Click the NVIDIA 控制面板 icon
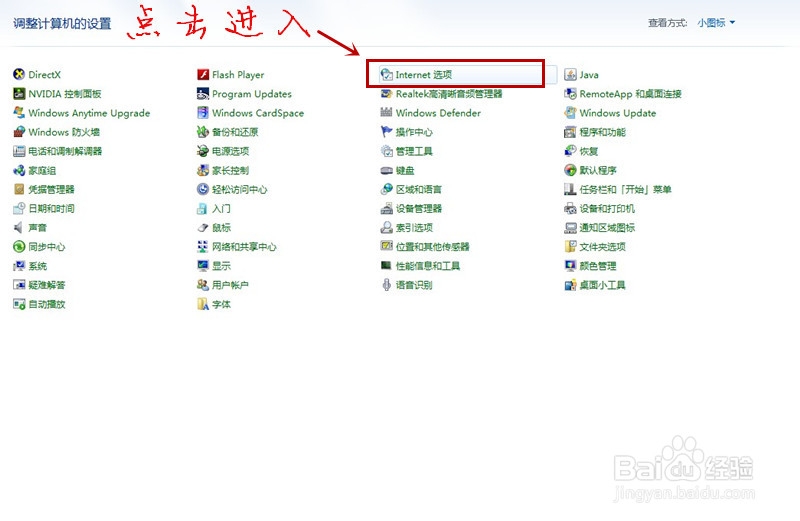Viewport: 800px width, 521px height. (x=19, y=94)
